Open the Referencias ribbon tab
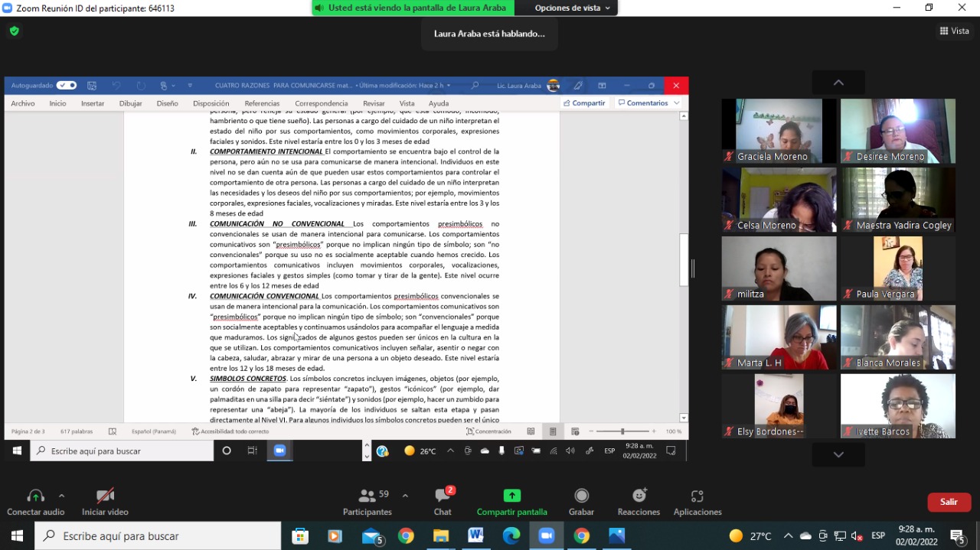980x550 pixels. (262, 103)
